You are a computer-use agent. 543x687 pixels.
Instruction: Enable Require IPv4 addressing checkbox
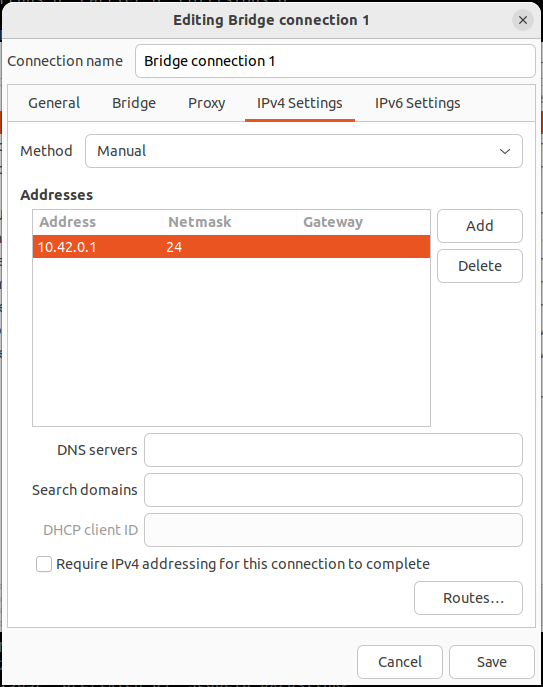(44, 564)
